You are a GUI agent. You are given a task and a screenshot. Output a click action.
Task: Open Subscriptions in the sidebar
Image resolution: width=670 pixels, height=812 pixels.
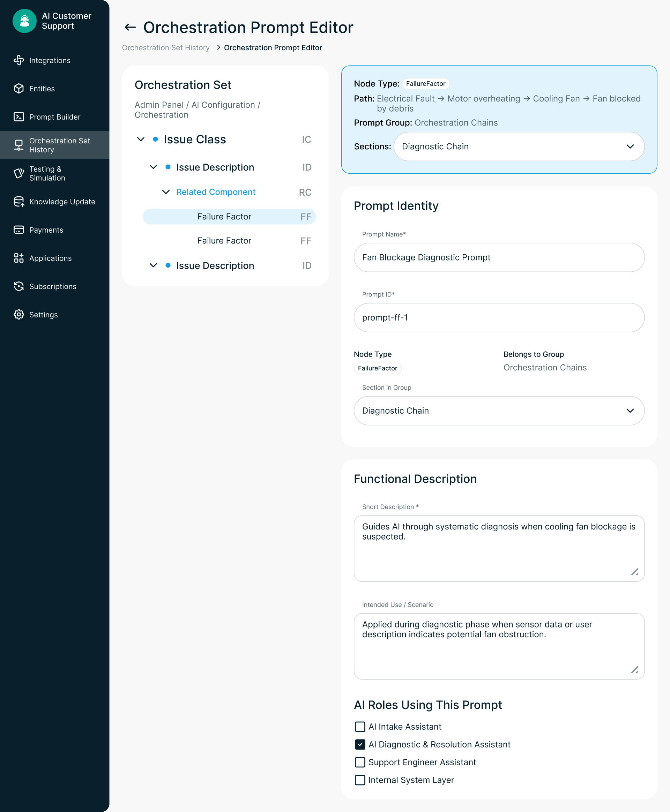(x=52, y=286)
